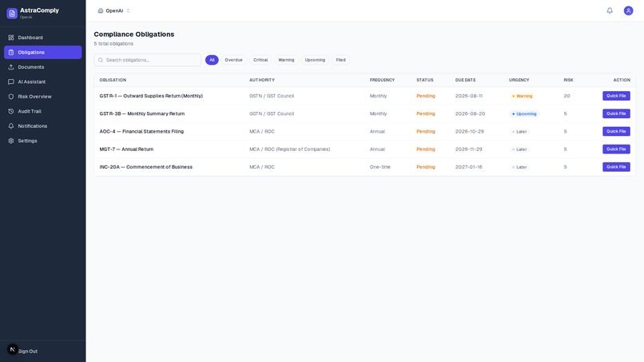Open the AI Assistant page
Viewport: 644px width, 362px height.
tap(42, 82)
